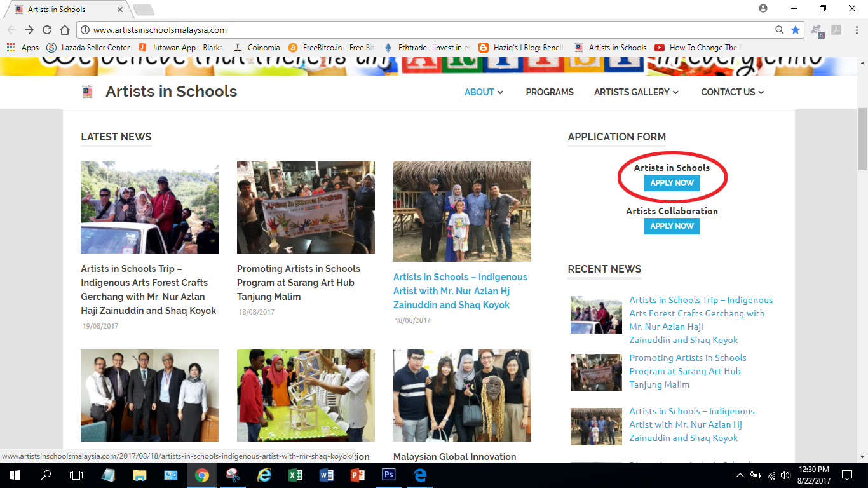
Task: Expand the ARTISTS GALLERY dropdown
Action: click(636, 92)
